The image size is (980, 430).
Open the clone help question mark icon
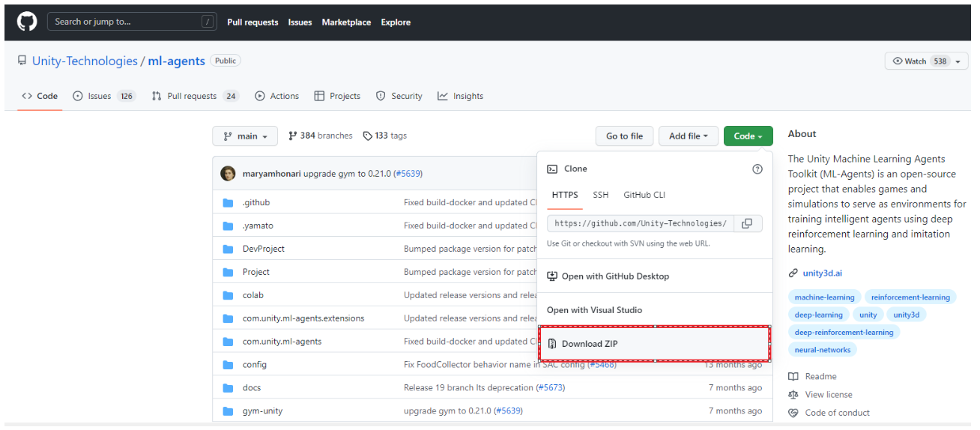click(757, 169)
